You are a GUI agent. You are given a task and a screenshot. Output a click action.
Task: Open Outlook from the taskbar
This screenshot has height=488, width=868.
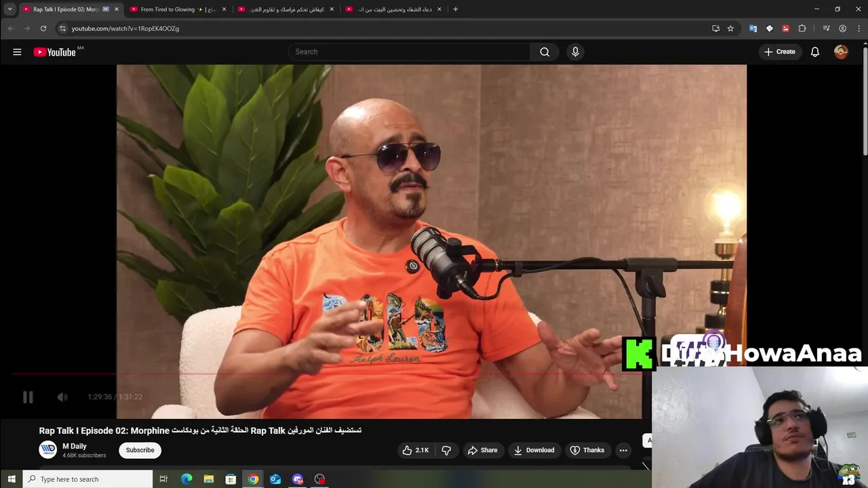coord(275,479)
